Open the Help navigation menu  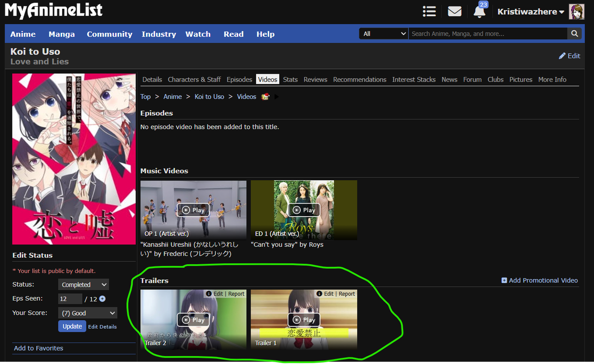[265, 34]
